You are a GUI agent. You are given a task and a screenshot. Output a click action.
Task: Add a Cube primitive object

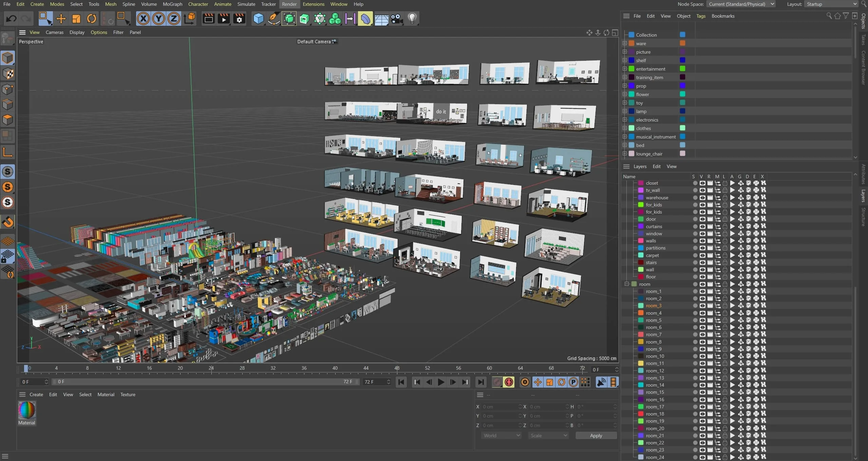point(259,18)
